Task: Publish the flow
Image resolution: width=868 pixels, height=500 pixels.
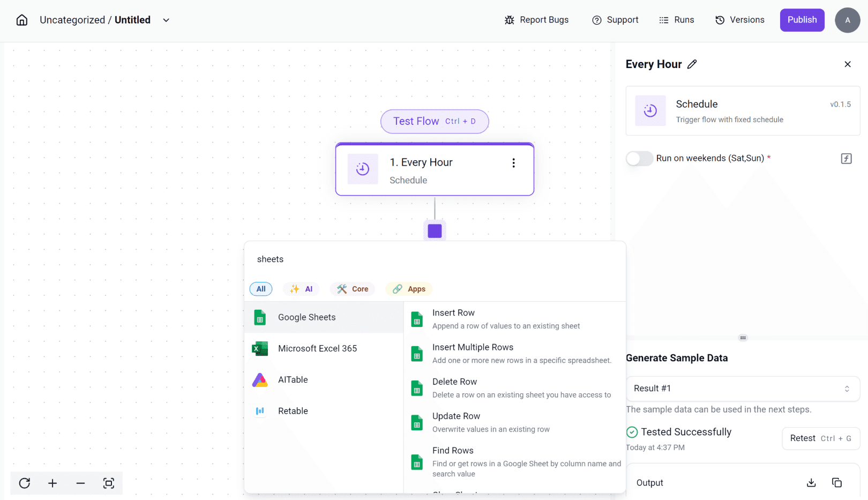Action: pyautogui.click(x=802, y=20)
